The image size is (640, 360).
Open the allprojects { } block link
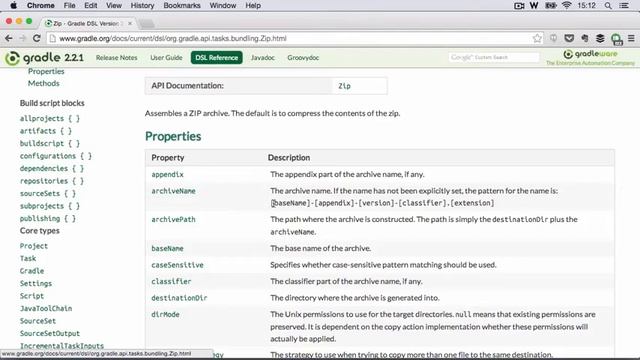tap(50, 118)
